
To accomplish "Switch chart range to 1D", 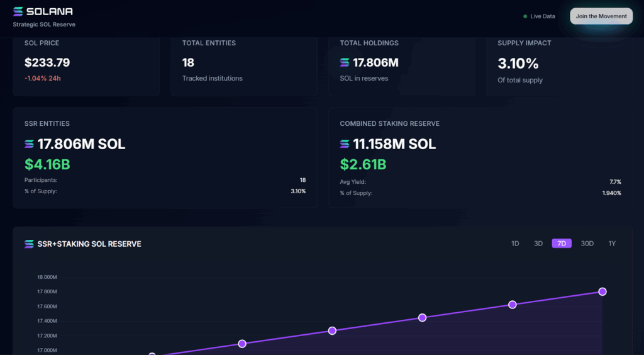I will point(515,244).
